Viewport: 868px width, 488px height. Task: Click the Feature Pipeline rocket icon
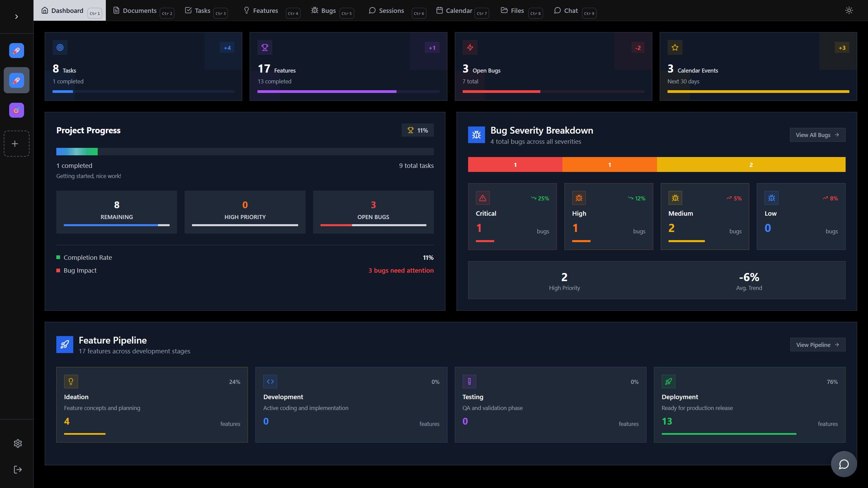pos(64,345)
